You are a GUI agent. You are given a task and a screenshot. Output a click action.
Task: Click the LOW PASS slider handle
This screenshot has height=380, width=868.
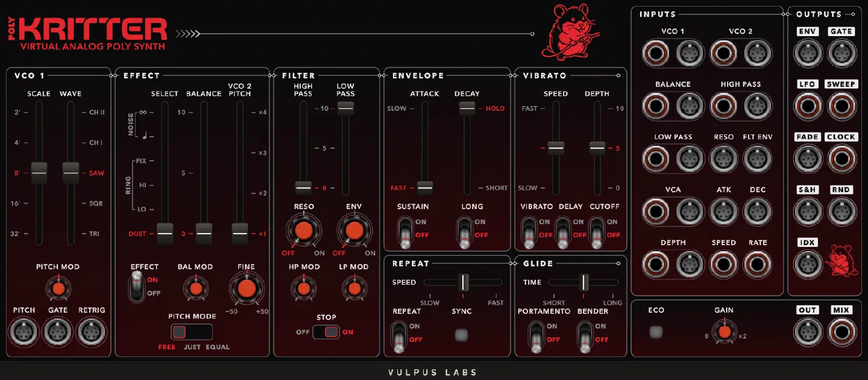(345, 108)
